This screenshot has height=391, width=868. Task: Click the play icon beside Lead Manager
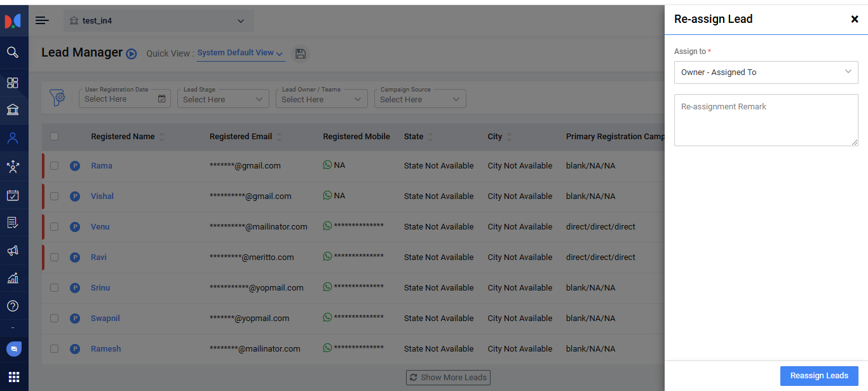click(x=132, y=54)
